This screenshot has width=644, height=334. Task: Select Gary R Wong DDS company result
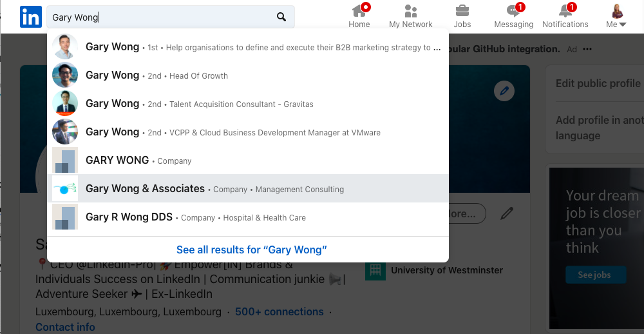tap(248, 217)
